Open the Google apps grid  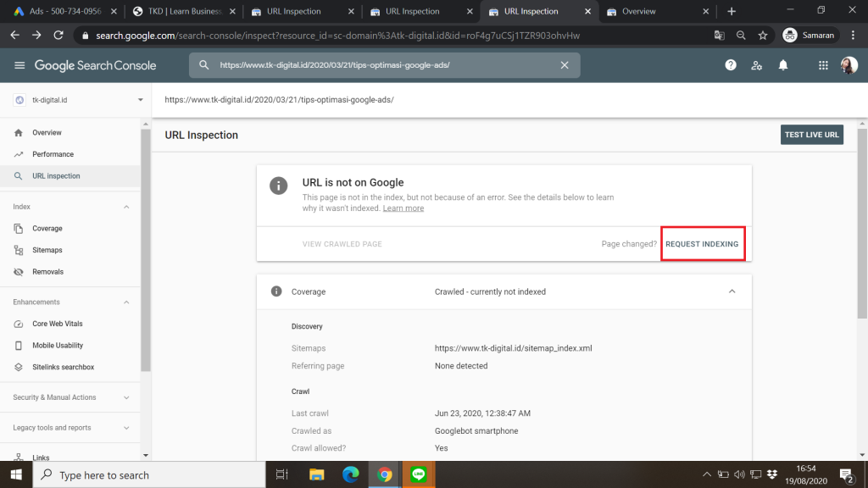(x=823, y=65)
